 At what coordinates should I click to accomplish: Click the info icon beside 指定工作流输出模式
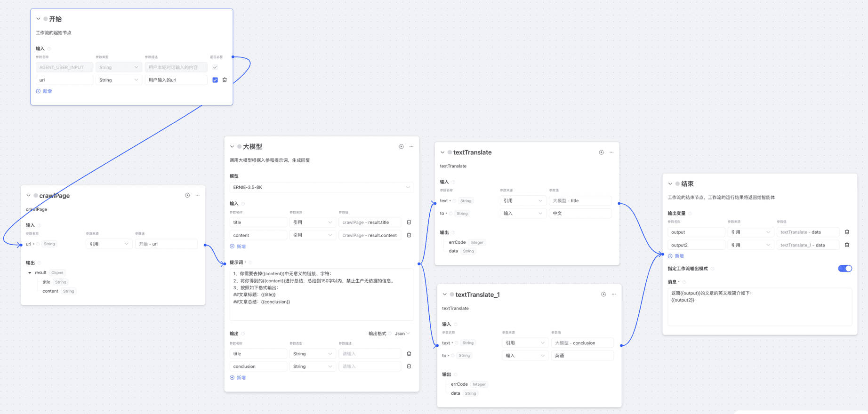coord(712,269)
